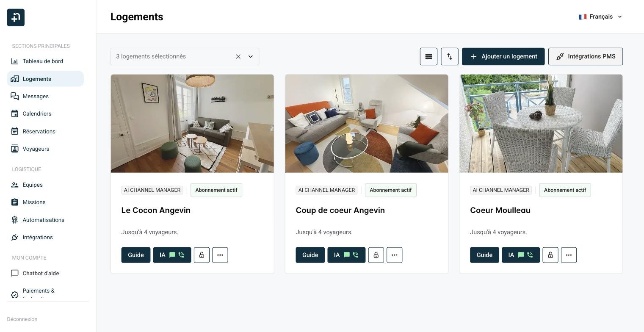Open Intégrations in the sidebar
The image size is (644, 332).
tap(45, 237)
